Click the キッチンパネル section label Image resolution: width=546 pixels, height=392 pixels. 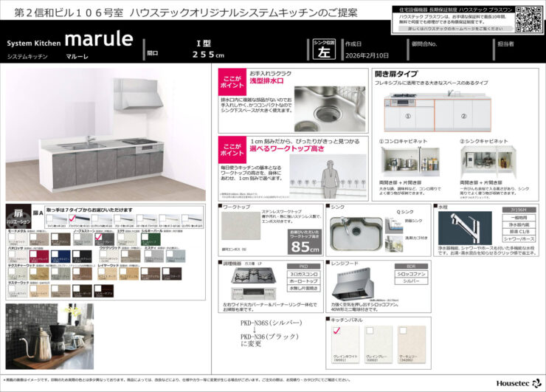(x=346, y=320)
